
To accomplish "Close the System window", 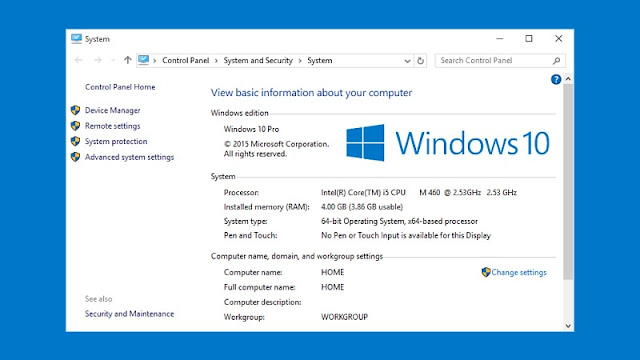I will [x=558, y=38].
